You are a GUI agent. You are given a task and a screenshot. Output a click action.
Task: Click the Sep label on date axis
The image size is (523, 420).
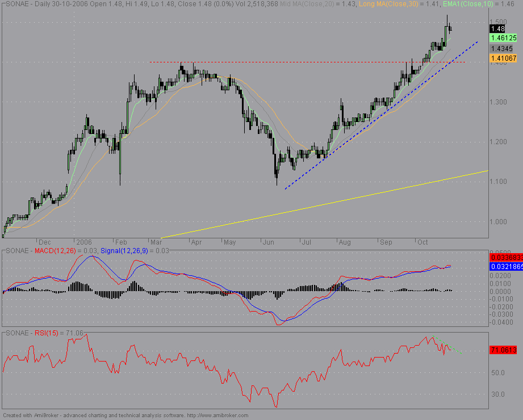click(x=386, y=242)
